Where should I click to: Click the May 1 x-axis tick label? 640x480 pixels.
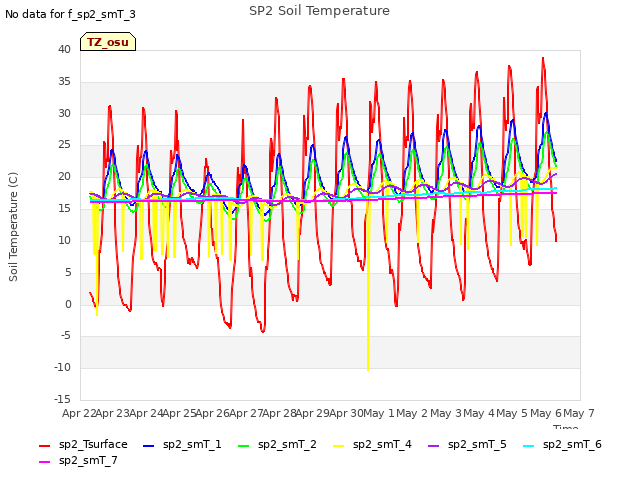(379, 413)
